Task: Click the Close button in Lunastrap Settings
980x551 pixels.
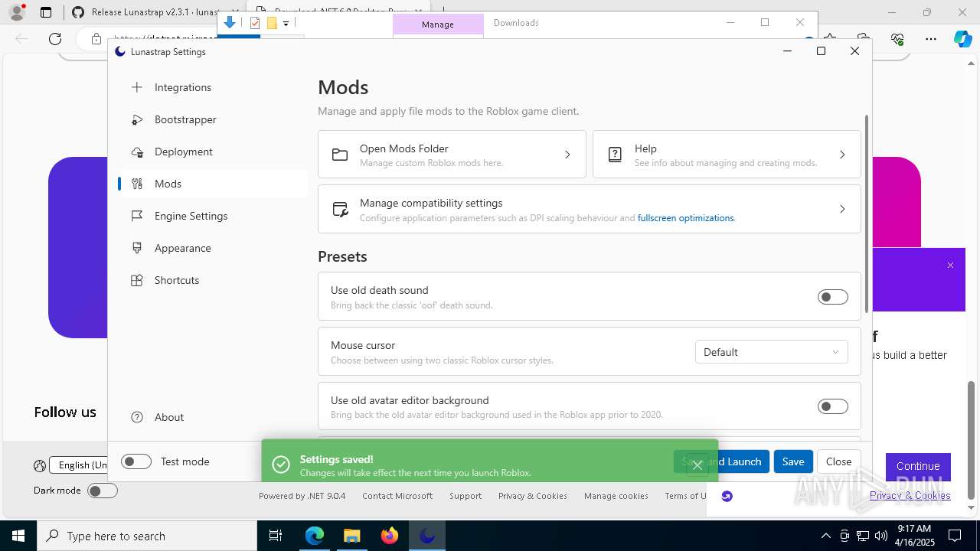Action: [838, 461]
